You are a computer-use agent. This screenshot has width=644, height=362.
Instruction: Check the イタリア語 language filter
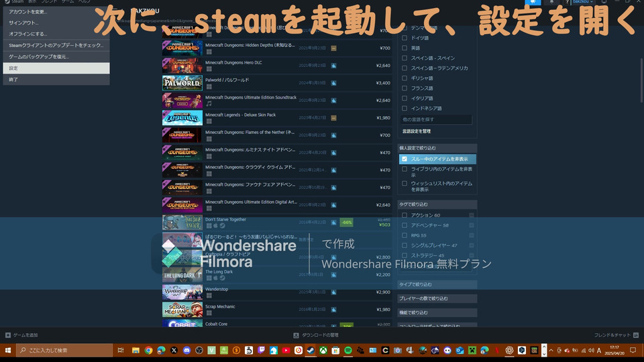pyautogui.click(x=405, y=98)
